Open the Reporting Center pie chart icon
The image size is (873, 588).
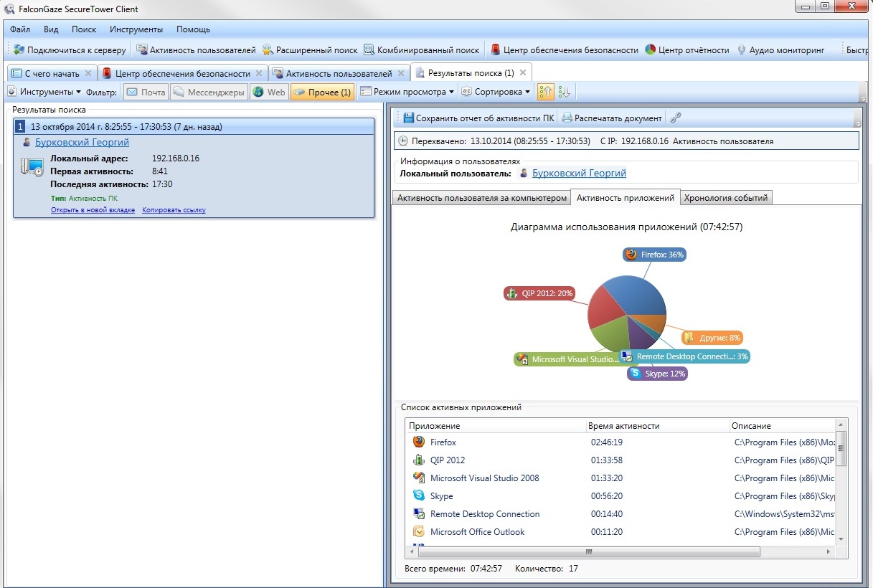point(651,50)
